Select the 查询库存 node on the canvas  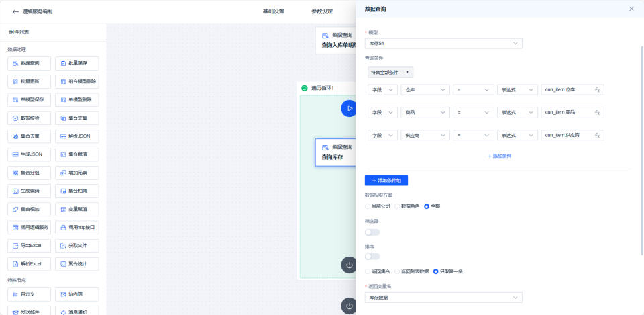tap(335, 152)
